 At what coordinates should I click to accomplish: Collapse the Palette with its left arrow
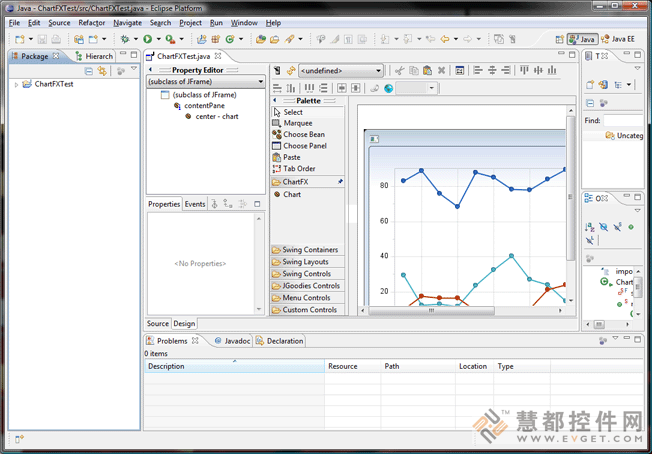pyautogui.click(x=275, y=101)
